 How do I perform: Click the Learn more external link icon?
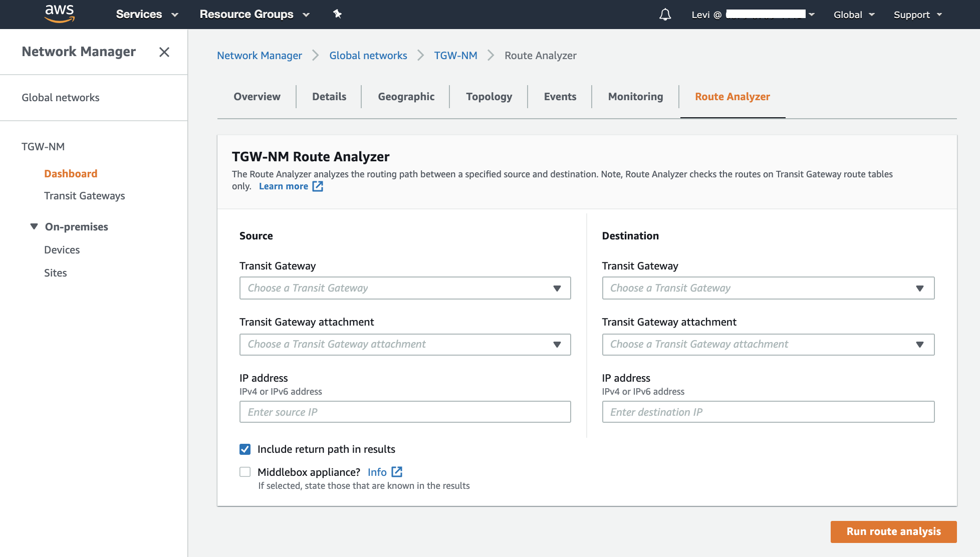point(318,186)
